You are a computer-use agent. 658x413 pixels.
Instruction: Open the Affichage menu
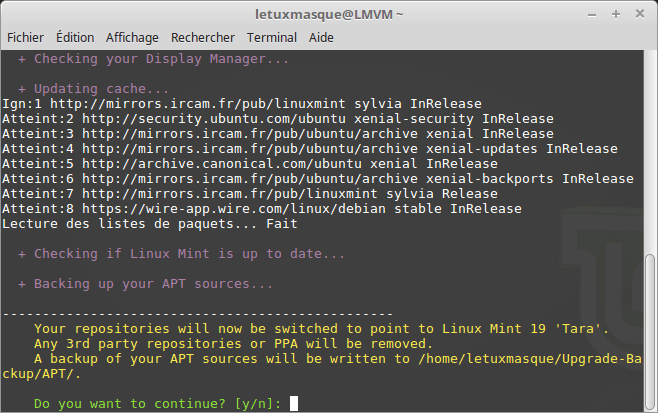pos(132,37)
